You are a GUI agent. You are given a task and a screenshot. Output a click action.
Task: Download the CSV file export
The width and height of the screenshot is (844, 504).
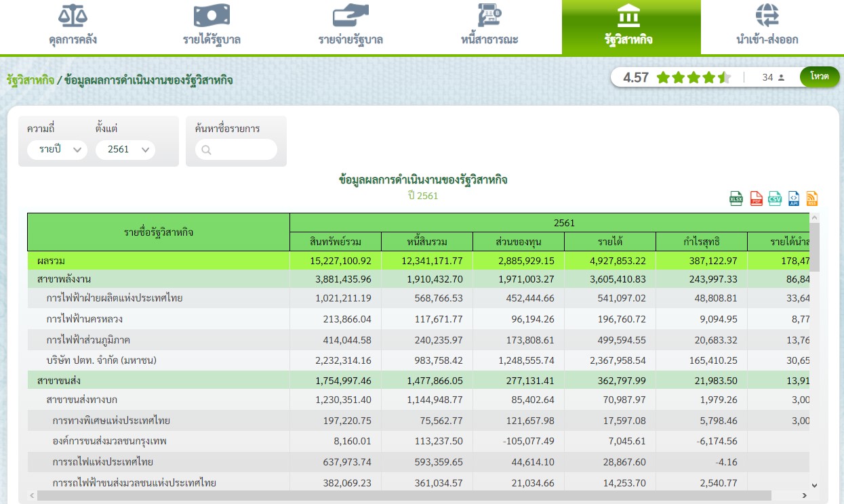pos(775,198)
